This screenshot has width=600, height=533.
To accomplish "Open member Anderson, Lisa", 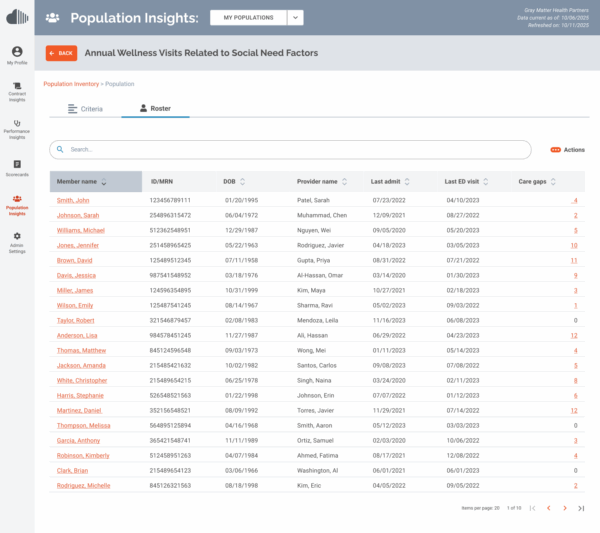I will coord(77,335).
